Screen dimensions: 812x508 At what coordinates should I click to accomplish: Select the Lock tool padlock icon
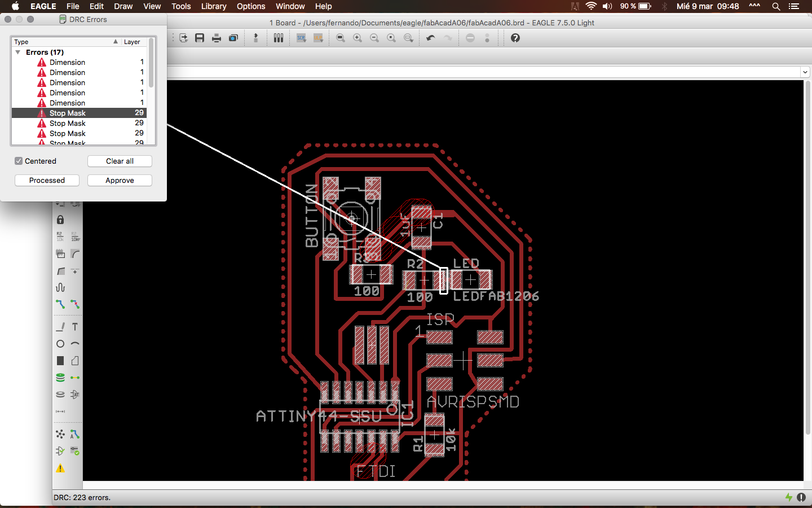coord(60,220)
